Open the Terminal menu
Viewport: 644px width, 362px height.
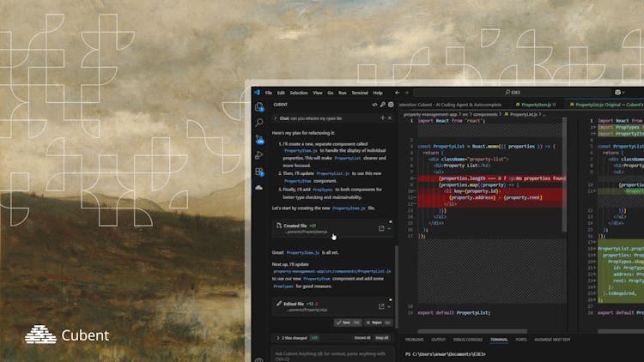359,93
